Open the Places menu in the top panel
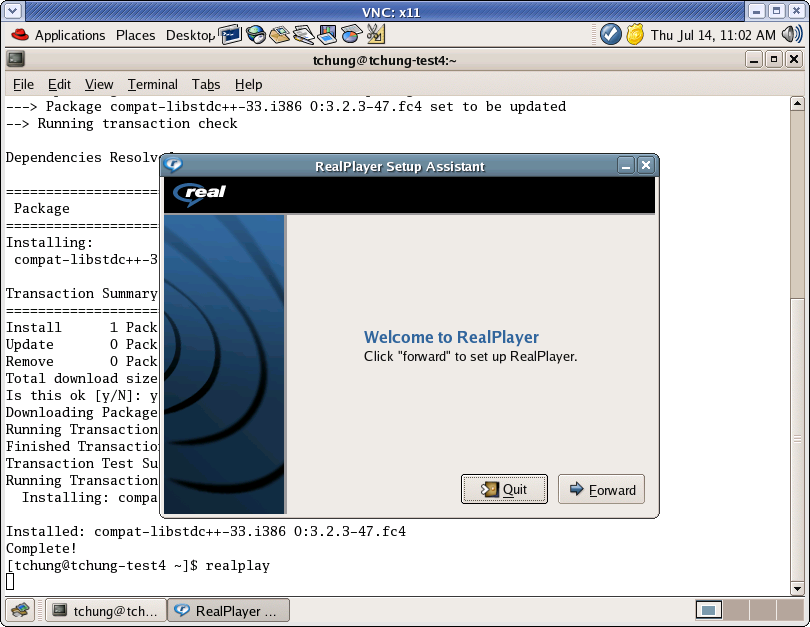This screenshot has width=810, height=627. [135, 35]
